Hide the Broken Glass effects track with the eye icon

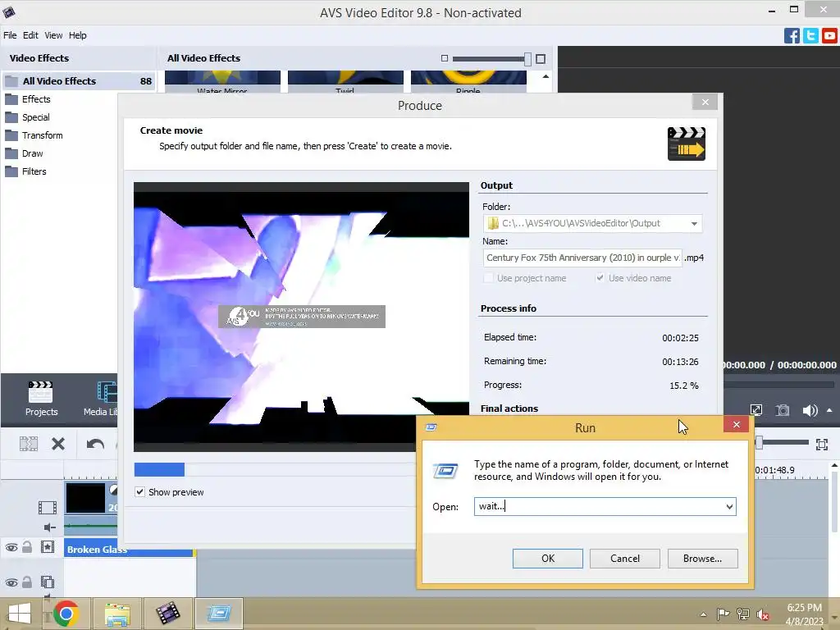click(11, 547)
